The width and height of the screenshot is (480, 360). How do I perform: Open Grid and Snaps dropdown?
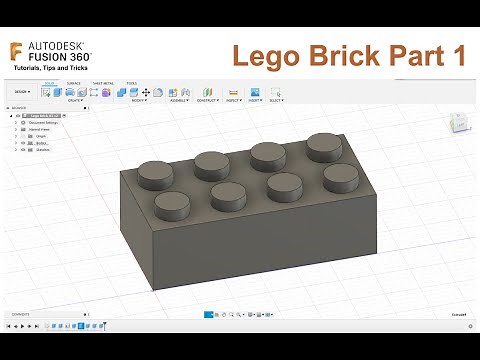coord(260,314)
